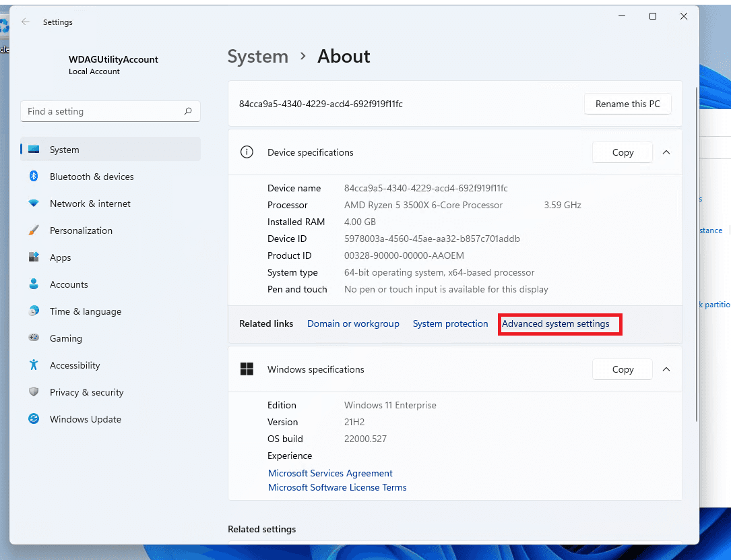Go back with the Settings back arrow
Screen dimensions: 731x560
(x=26, y=22)
